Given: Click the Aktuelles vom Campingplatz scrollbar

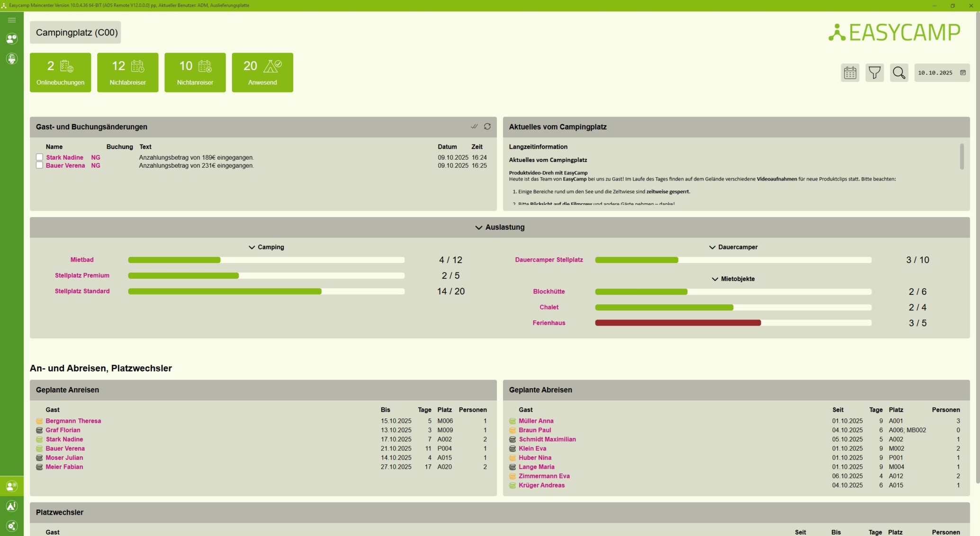Looking at the screenshot, I should [962, 156].
